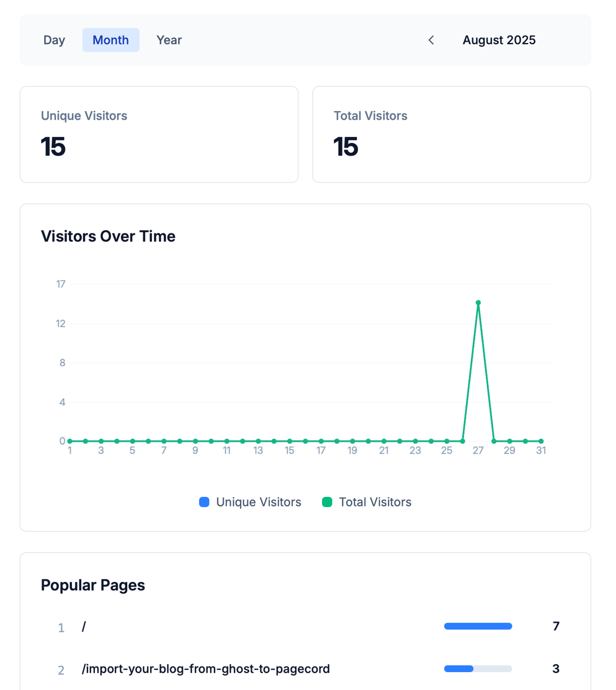
Task: Click the progress bar for the import-your-blog page
Action: pos(477,669)
